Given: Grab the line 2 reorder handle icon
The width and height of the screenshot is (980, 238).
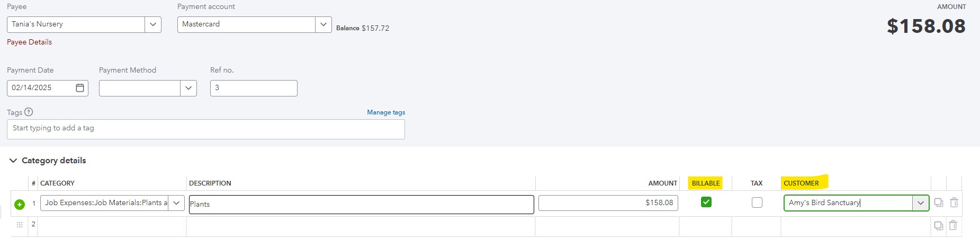Looking at the screenshot, I should pos(20,225).
